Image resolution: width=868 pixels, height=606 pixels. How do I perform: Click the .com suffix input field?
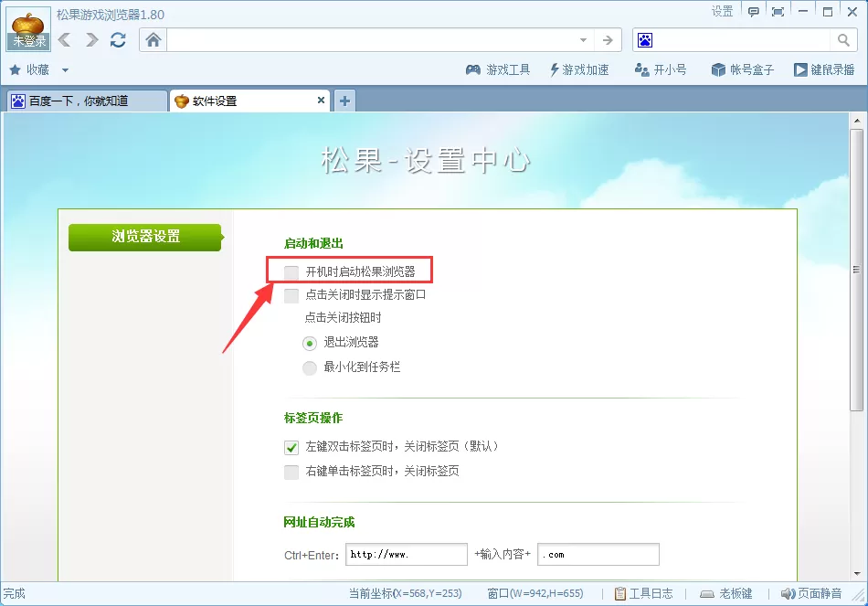coord(598,555)
